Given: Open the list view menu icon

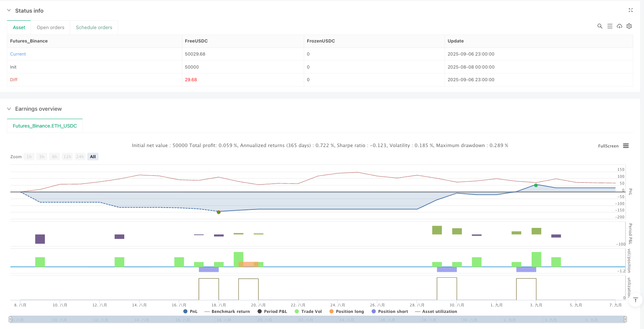Looking at the screenshot, I should click(609, 26).
